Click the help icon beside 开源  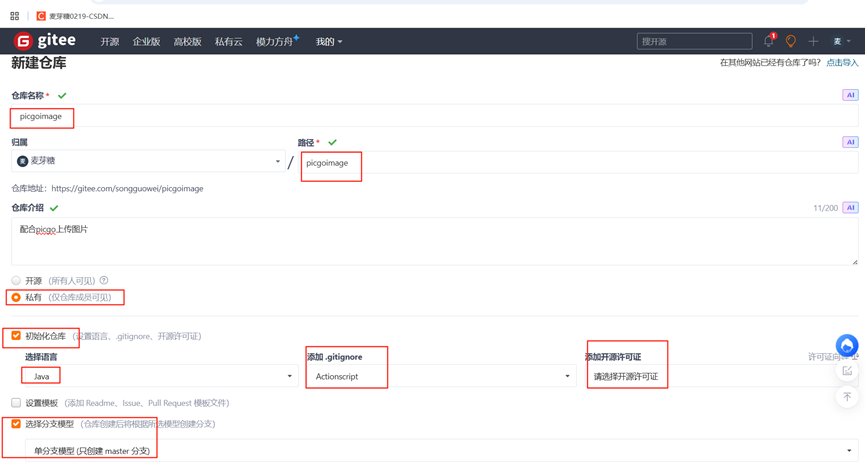coord(104,280)
